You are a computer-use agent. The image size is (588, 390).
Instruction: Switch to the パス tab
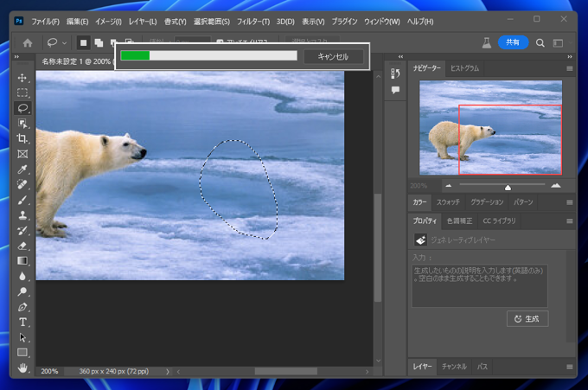point(483,367)
